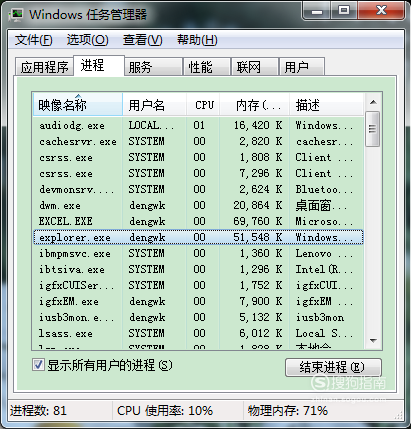Select the igfxCUISer process row
Viewport: 411px width, 429px height.
click(x=198, y=285)
